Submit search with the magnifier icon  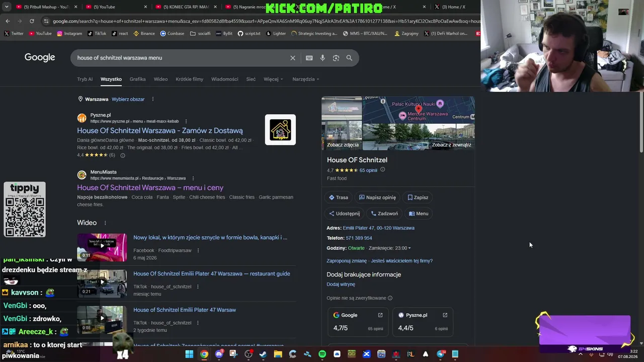point(349,58)
